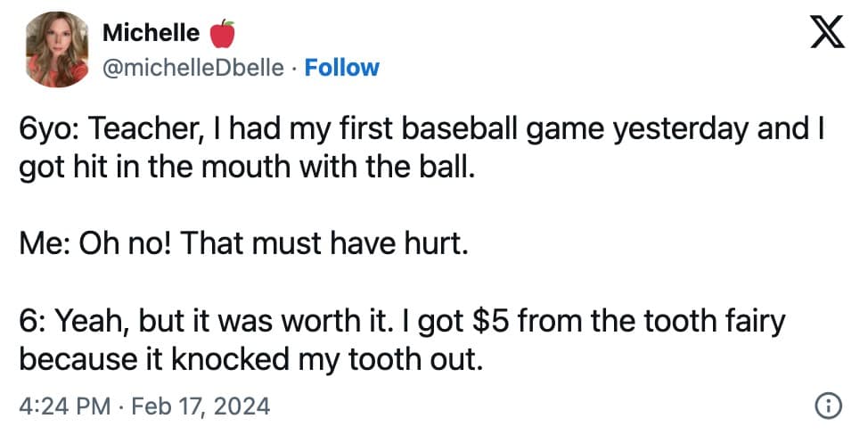Click the line "Me: Oh no!"
The height and width of the screenshot is (435, 868).
pyautogui.click(x=96, y=243)
